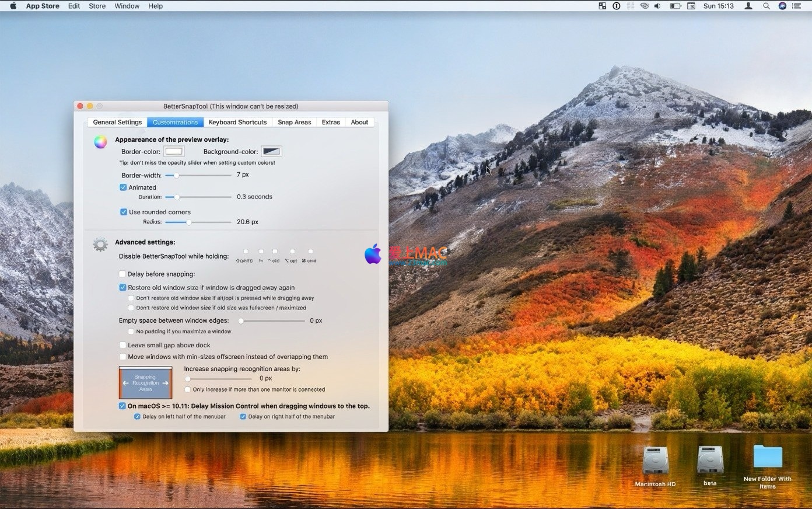Open the Snap Areas tab
The width and height of the screenshot is (812, 509).
(x=294, y=122)
